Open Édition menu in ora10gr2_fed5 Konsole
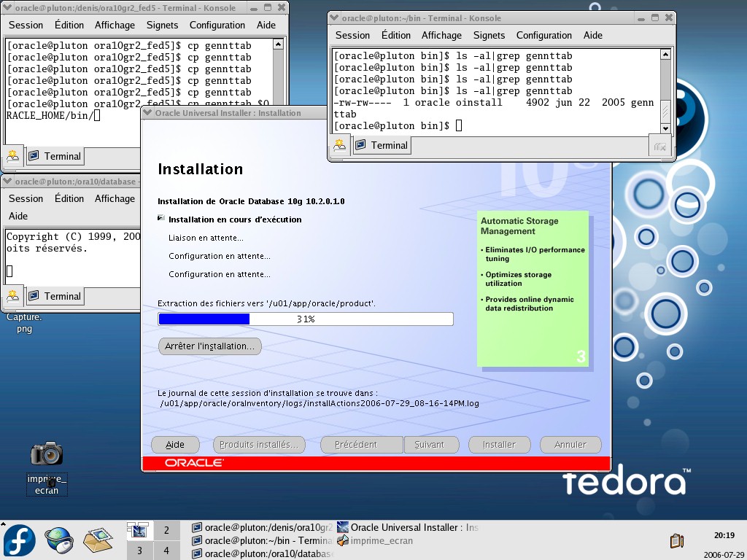This screenshot has height=560, width=747. pos(69,25)
